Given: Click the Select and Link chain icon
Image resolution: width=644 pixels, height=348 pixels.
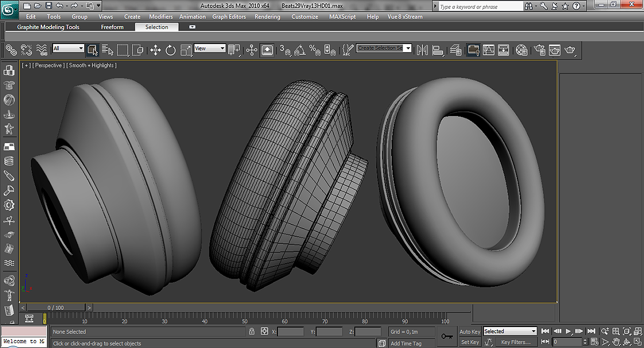Looking at the screenshot, I should [x=11, y=50].
